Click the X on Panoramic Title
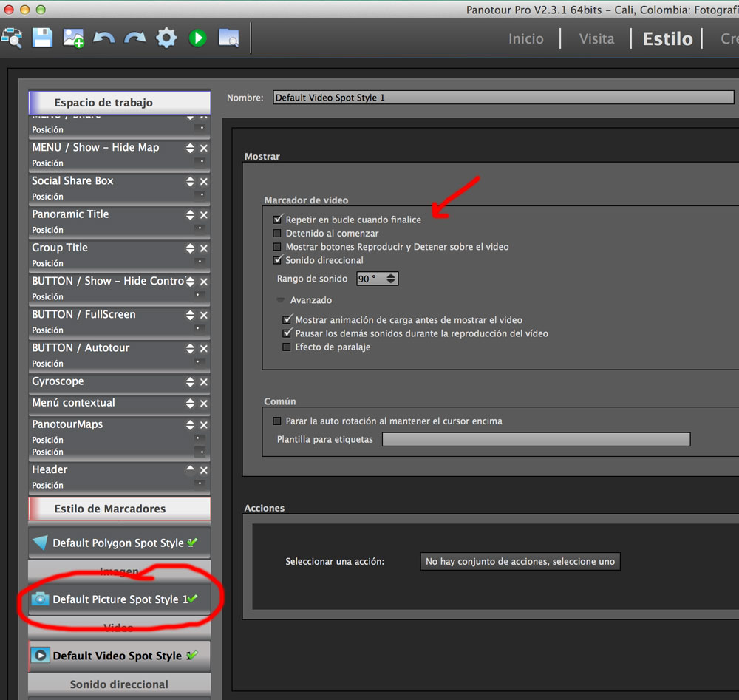This screenshot has height=700, width=739. pos(204,215)
